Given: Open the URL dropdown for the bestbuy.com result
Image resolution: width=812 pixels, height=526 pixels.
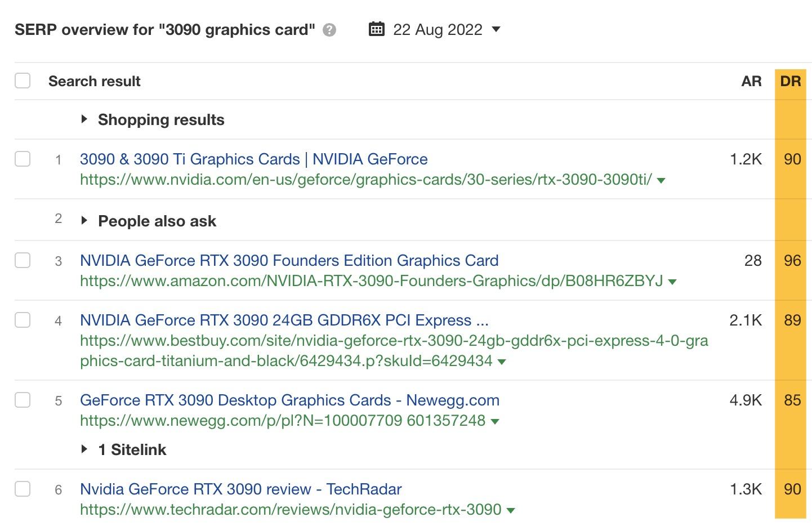Looking at the screenshot, I should [503, 362].
